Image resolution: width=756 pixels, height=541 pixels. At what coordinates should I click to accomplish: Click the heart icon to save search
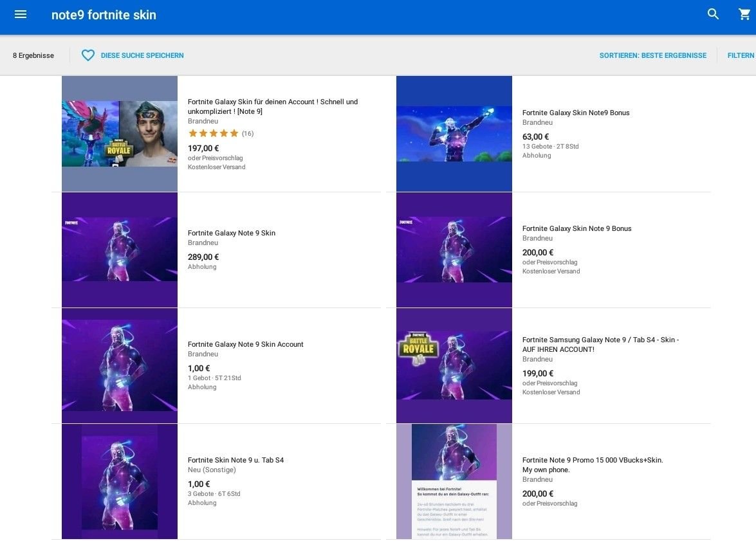point(88,55)
